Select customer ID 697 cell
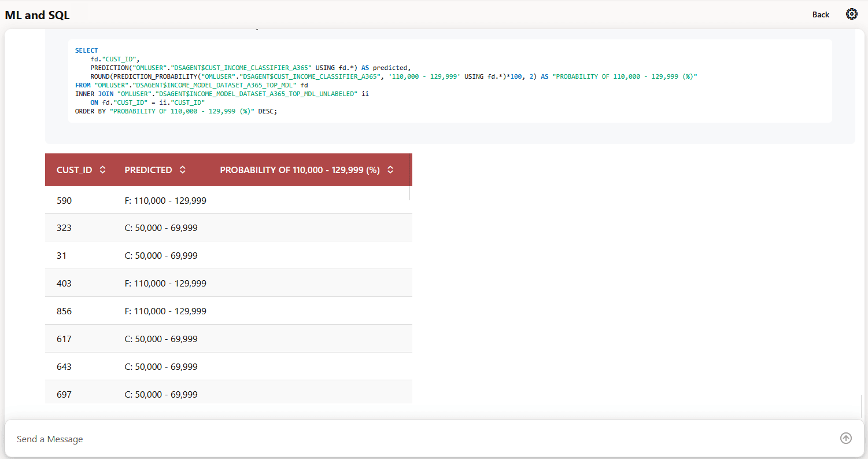Viewport: 868px width, 459px height. (64, 395)
